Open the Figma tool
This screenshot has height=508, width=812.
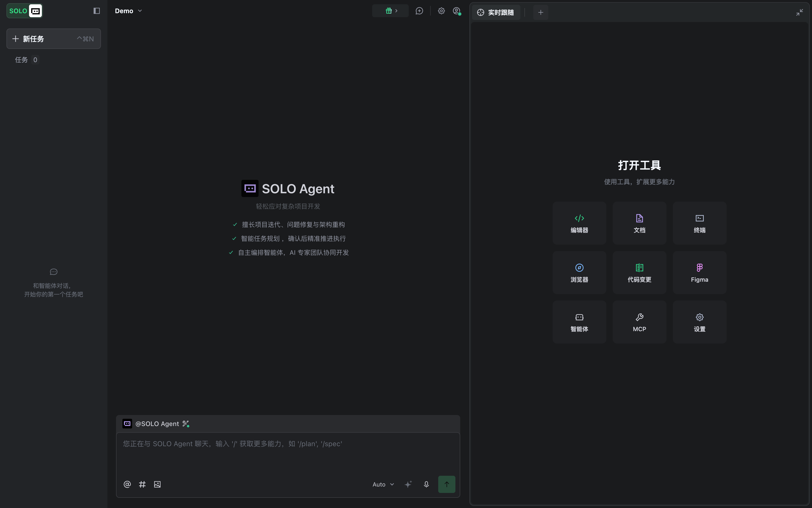pyautogui.click(x=699, y=273)
